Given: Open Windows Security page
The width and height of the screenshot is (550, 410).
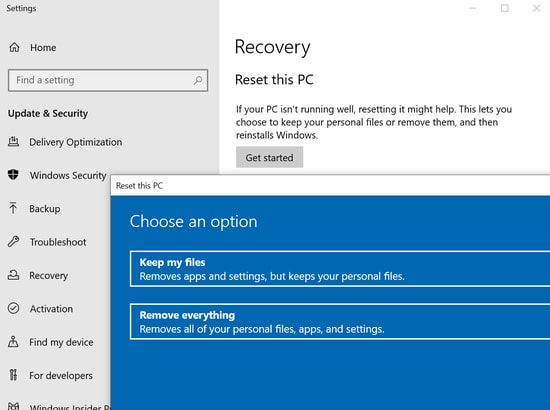Looking at the screenshot, I should [x=68, y=175].
